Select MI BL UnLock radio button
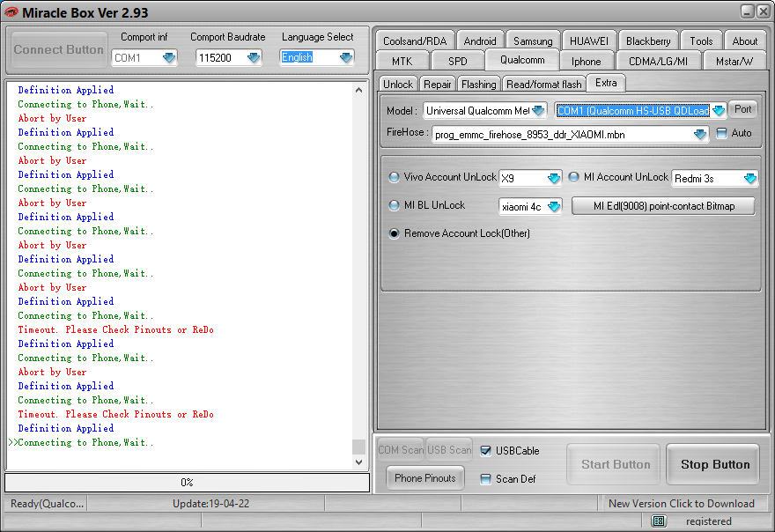The image size is (775, 532). (x=395, y=205)
